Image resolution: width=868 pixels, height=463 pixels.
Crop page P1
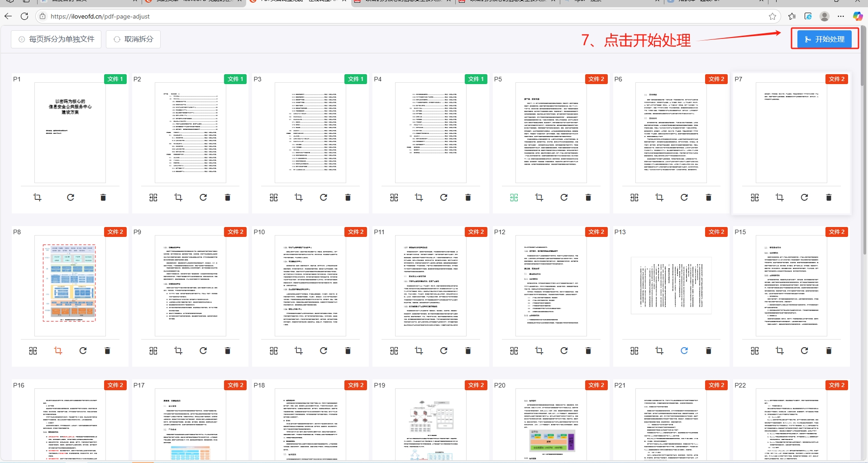[x=38, y=197]
